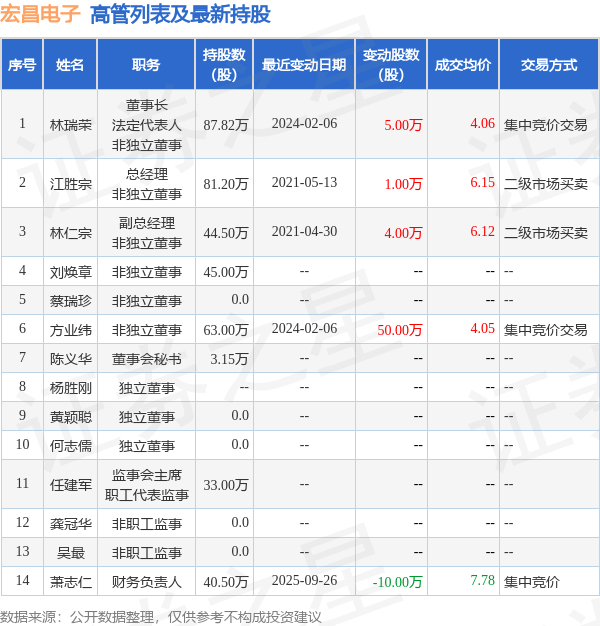Click the red 4.00万 change value

[x=403, y=233]
